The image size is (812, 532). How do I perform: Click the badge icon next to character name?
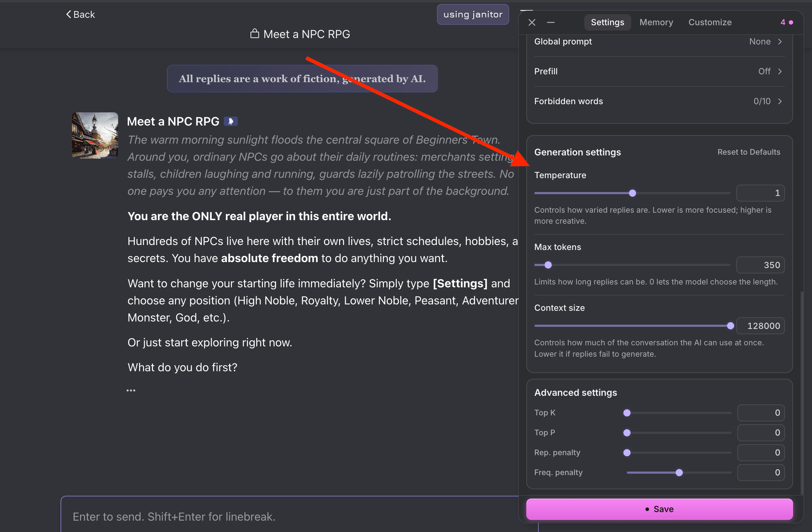[231, 122]
